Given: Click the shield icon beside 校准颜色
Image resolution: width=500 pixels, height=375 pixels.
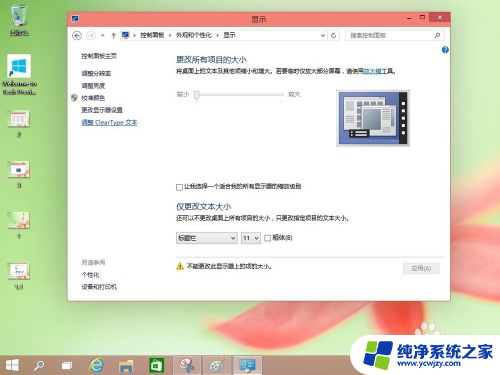Looking at the screenshot, I should [74, 98].
